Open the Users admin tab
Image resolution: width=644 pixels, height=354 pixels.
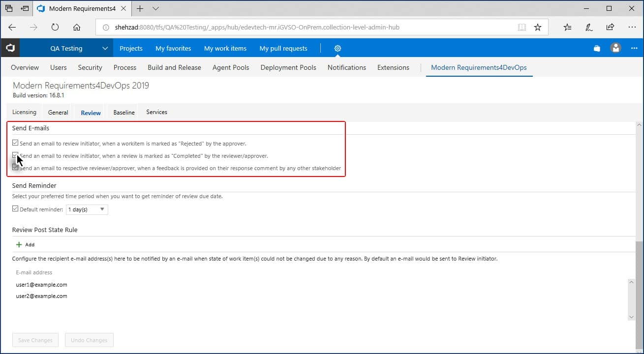coord(59,67)
